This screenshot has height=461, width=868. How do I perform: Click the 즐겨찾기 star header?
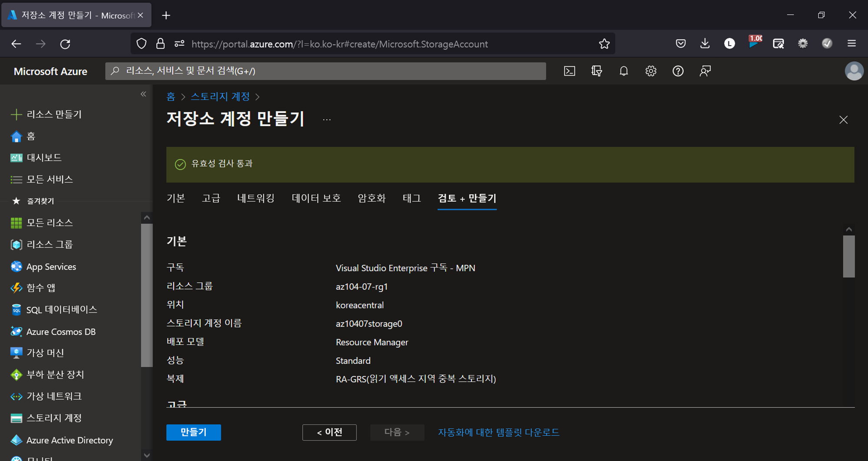(33, 201)
